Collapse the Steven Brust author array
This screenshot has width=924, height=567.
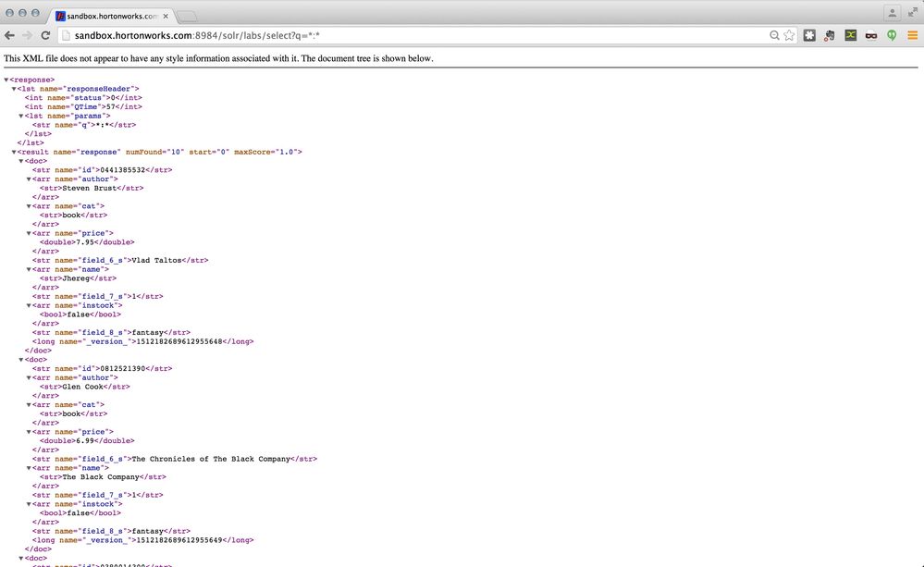(x=29, y=179)
